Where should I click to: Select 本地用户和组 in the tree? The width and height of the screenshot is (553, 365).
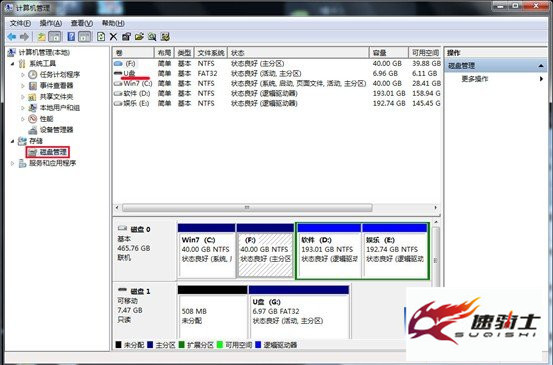click(x=60, y=108)
